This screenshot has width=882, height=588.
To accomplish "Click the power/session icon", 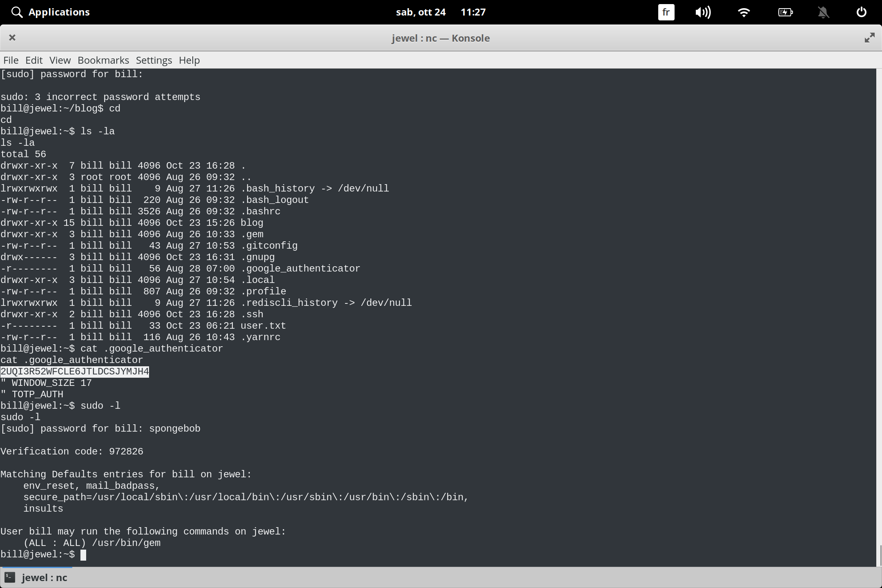I will [862, 12].
